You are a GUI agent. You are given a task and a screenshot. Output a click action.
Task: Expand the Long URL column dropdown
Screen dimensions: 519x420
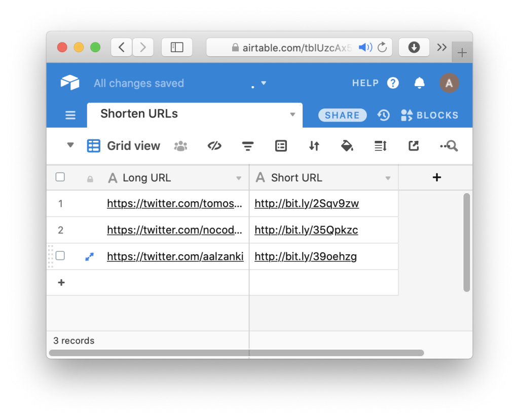click(239, 178)
